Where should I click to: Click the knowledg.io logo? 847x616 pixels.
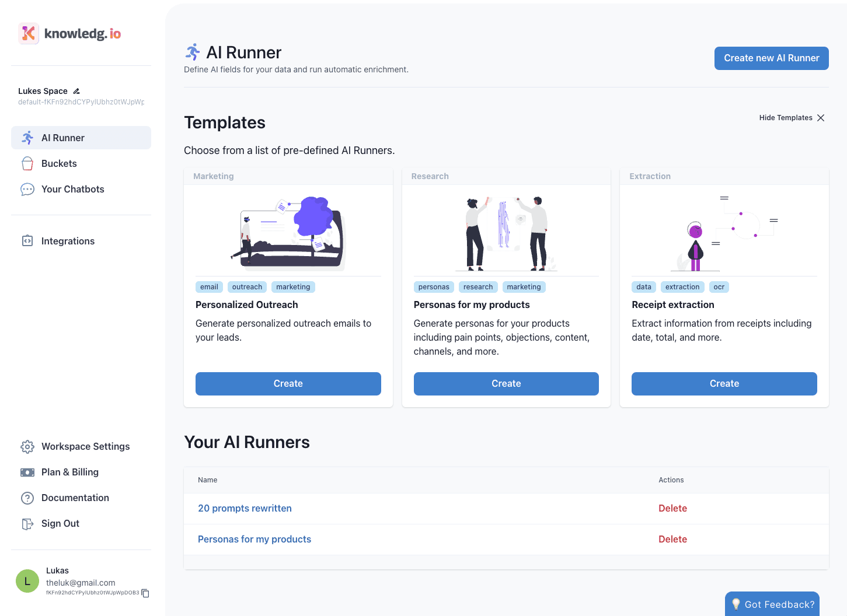[69, 33]
